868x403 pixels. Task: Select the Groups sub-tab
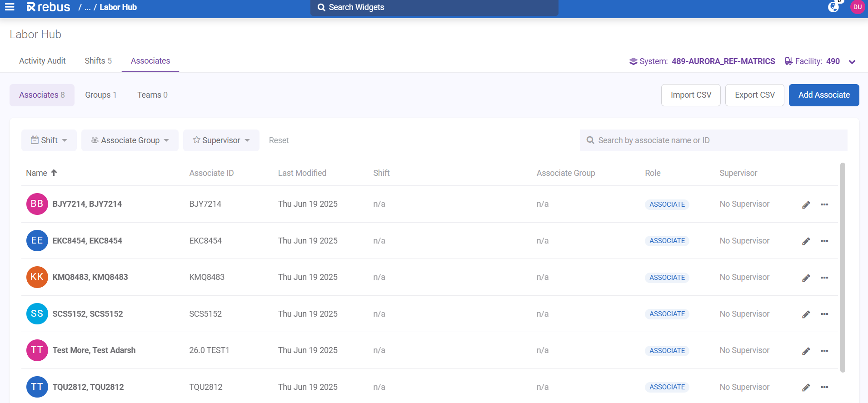coord(101,95)
